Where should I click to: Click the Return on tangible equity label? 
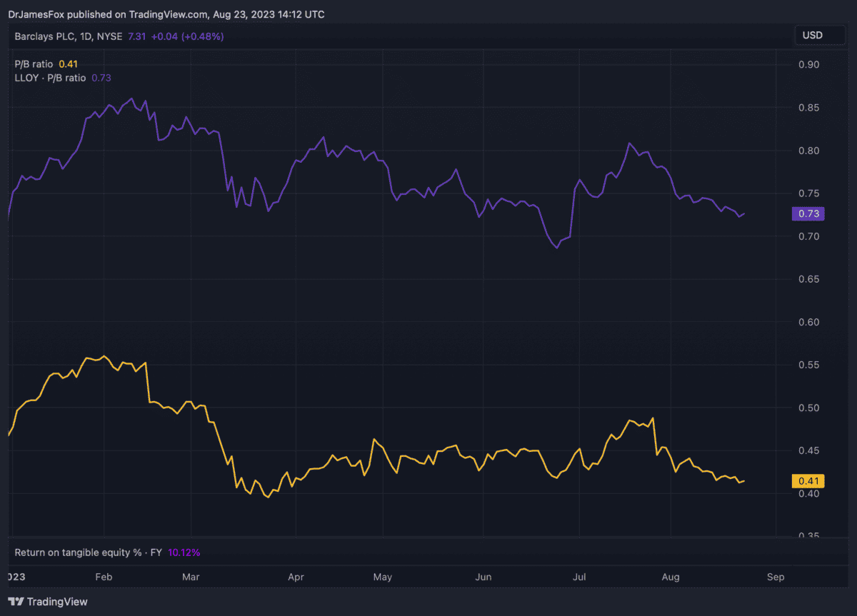coord(89,552)
